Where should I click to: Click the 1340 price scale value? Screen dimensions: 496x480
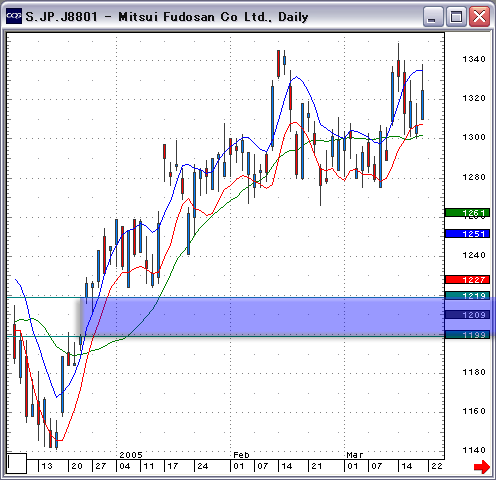(x=474, y=59)
